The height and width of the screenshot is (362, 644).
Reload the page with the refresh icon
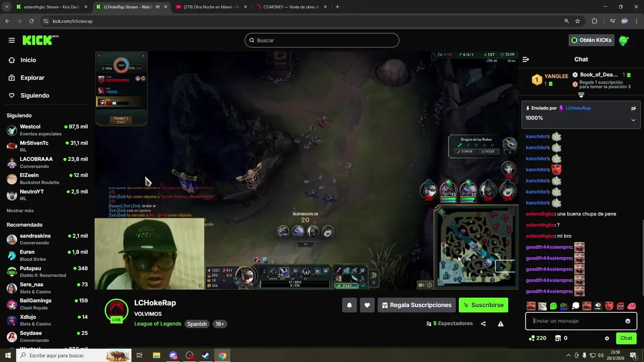pos(31,21)
